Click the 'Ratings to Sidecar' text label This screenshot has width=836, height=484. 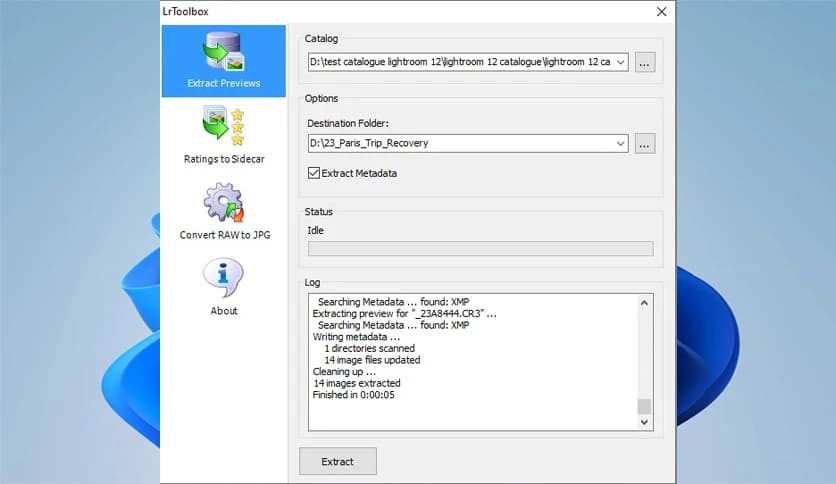coord(224,159)
